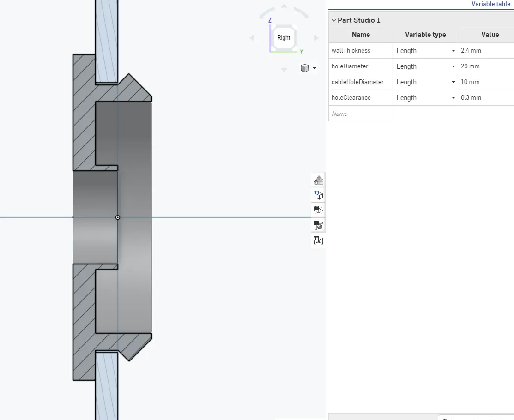Click the view cube rotate right arrow
The image size is (514, 420).
point(316,38)
